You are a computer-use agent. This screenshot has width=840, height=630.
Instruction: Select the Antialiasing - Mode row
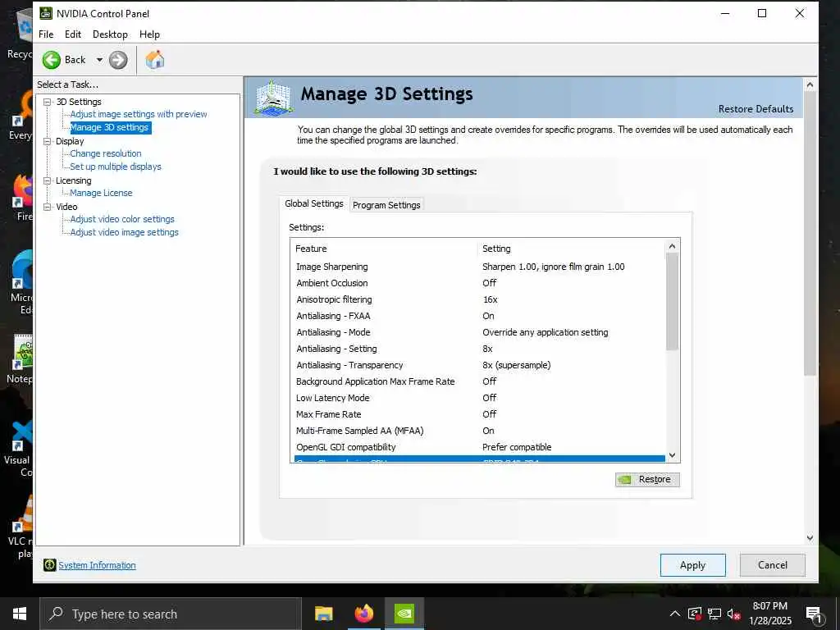[479, 332]
